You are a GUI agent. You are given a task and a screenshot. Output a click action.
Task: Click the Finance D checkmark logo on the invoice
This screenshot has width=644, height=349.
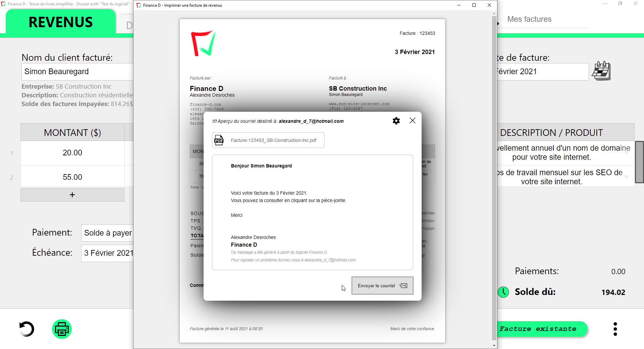(203, 43)
